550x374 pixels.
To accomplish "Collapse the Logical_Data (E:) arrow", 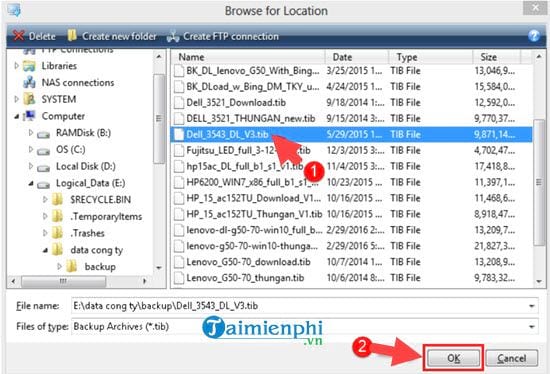I will (31, 183).
